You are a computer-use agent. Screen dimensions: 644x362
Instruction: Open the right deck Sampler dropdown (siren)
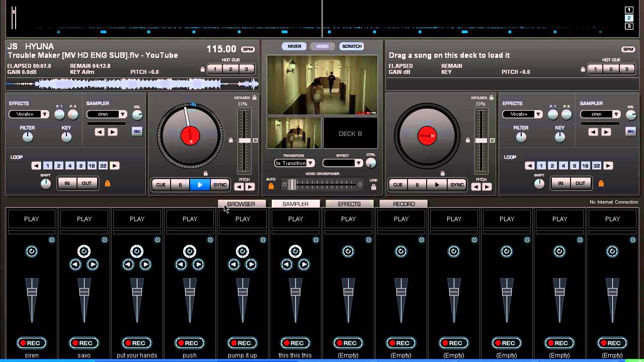600,114
